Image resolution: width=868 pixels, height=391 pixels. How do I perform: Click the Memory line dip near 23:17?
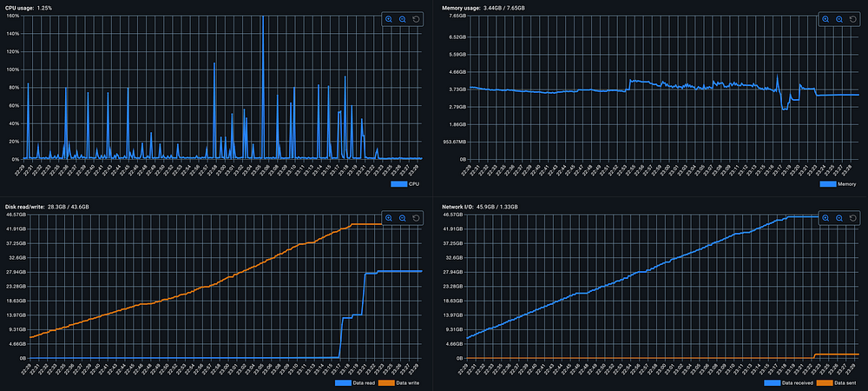point(784,109)
